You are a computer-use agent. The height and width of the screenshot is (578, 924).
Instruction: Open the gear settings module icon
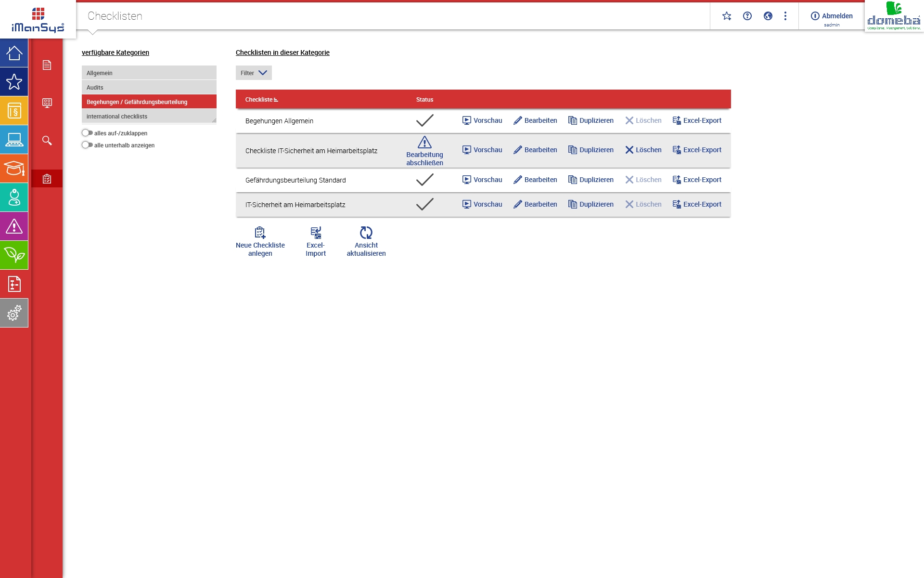tap(14, 313)
